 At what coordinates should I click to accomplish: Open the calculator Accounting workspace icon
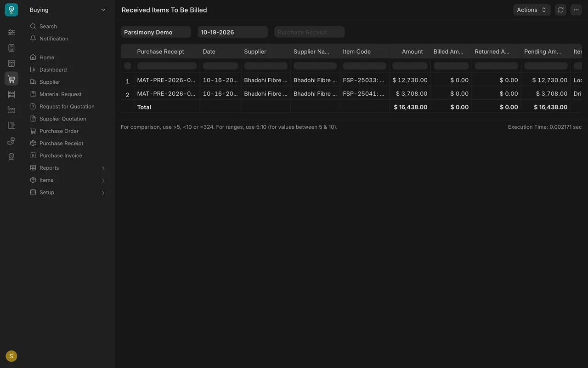(x=11, y=48)
